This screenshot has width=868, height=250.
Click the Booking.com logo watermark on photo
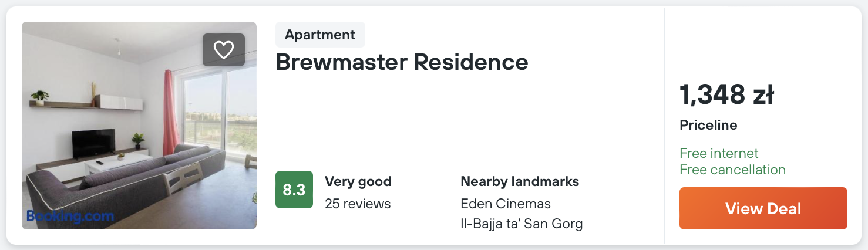70,216
